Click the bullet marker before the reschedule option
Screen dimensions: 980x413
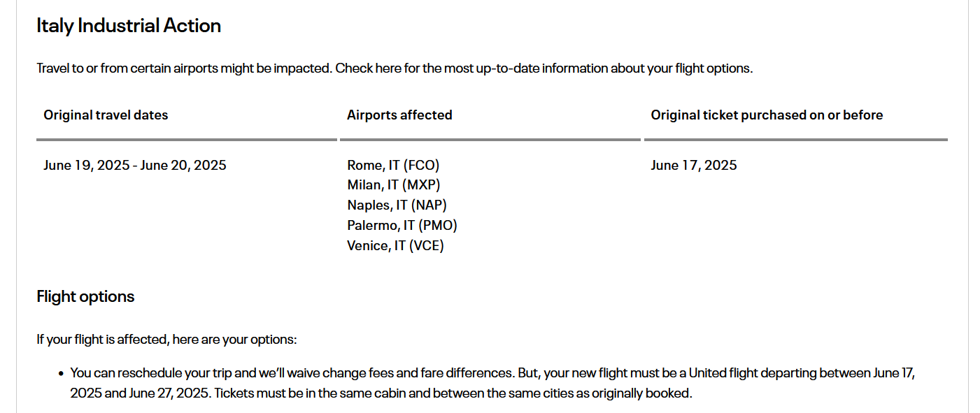click(x=61, y=374)
